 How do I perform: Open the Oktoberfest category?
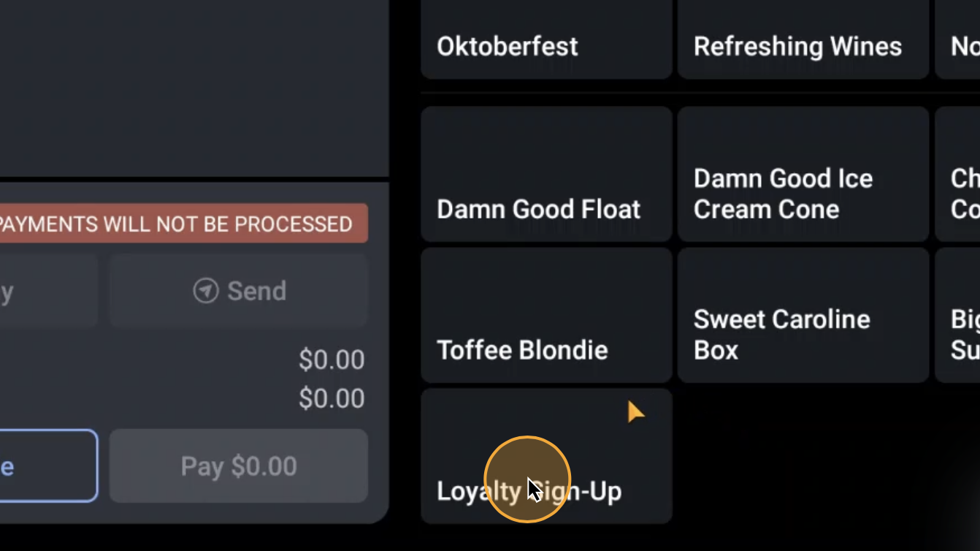[x=545, y=39]
